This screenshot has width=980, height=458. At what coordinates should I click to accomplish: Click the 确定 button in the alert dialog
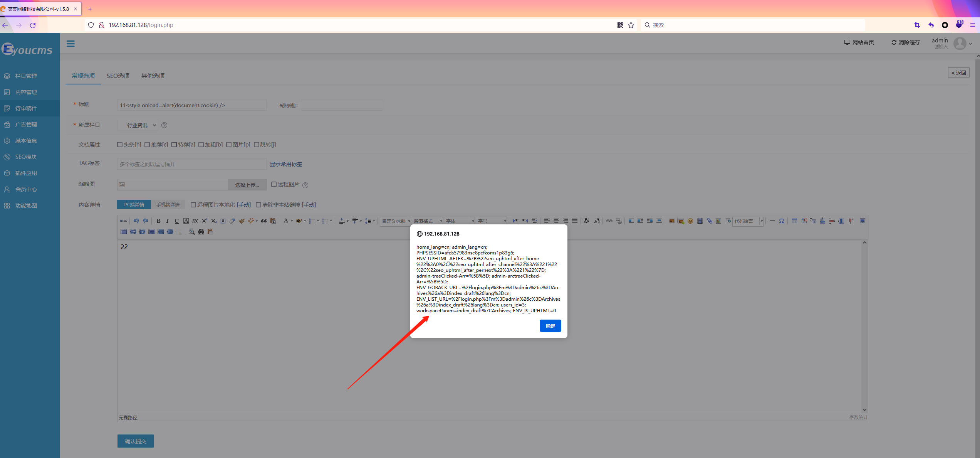coord(550,326)
